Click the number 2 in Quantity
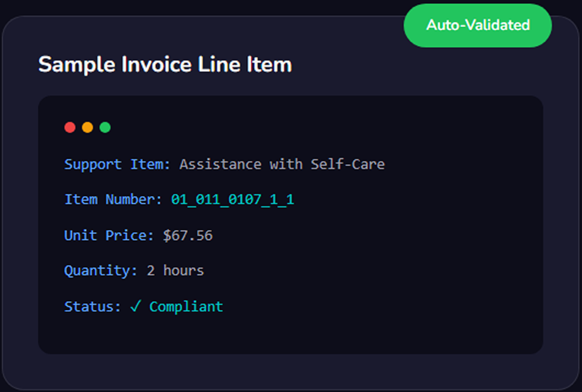 (x=150, y=271)
